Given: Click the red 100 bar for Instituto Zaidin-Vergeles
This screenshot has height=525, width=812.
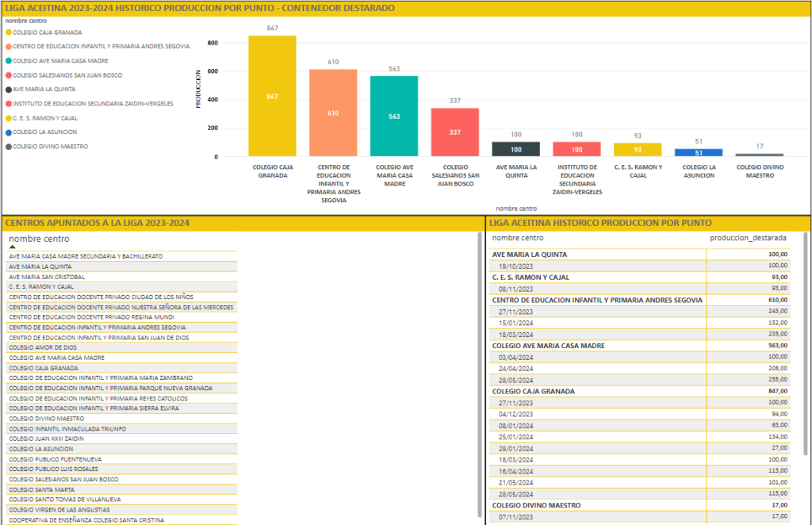Looking at the screenshot, I should [577, 149].
